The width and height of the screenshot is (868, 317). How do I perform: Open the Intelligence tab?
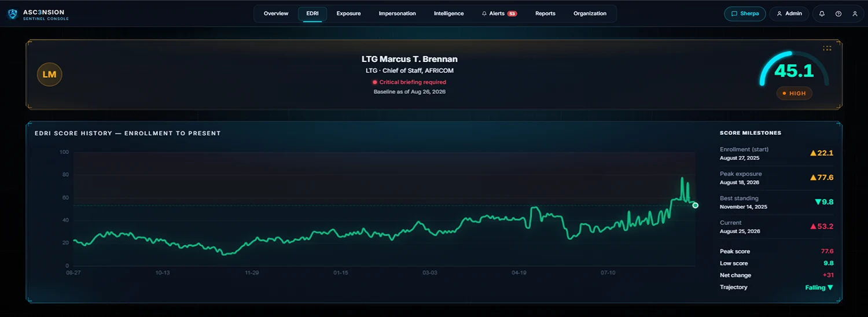point(448,14)
